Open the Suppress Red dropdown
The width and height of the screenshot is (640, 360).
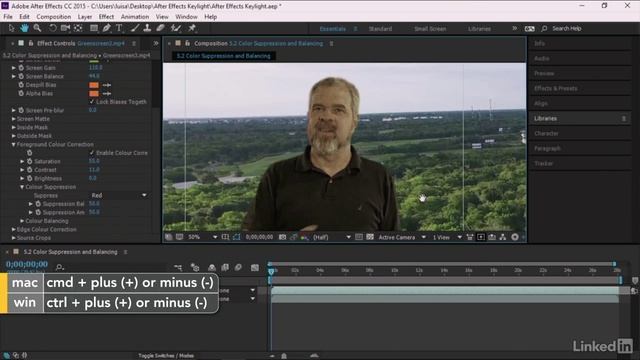[118, 196]
